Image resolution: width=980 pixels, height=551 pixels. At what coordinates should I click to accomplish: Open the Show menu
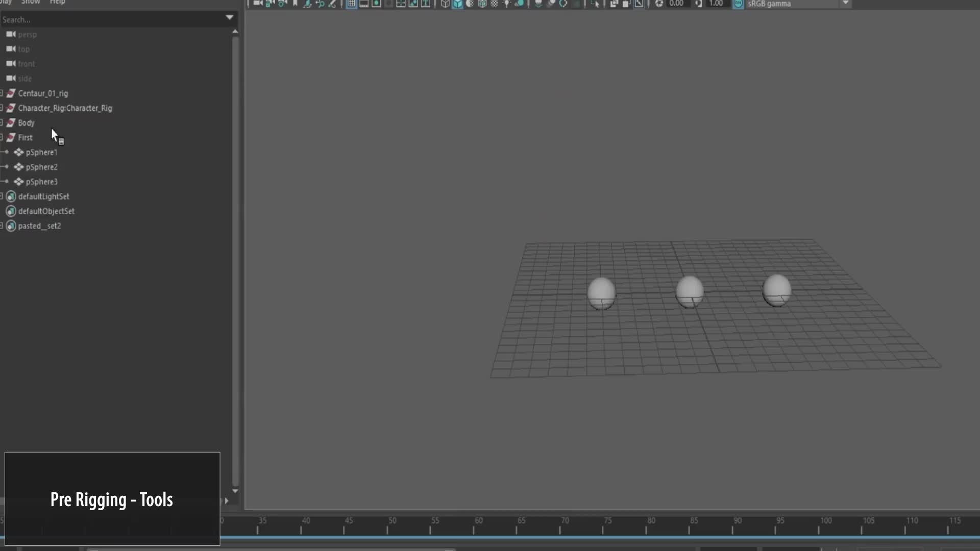pos(31,2)
